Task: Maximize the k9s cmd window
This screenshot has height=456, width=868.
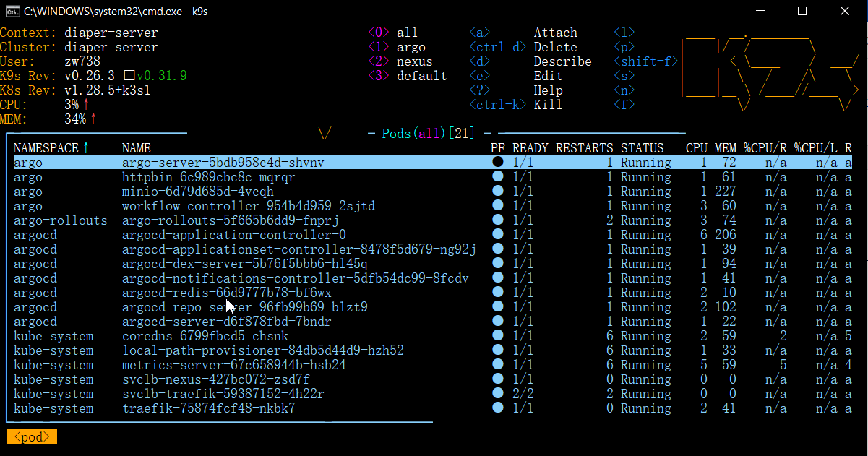Action: (x=802, y=11)
